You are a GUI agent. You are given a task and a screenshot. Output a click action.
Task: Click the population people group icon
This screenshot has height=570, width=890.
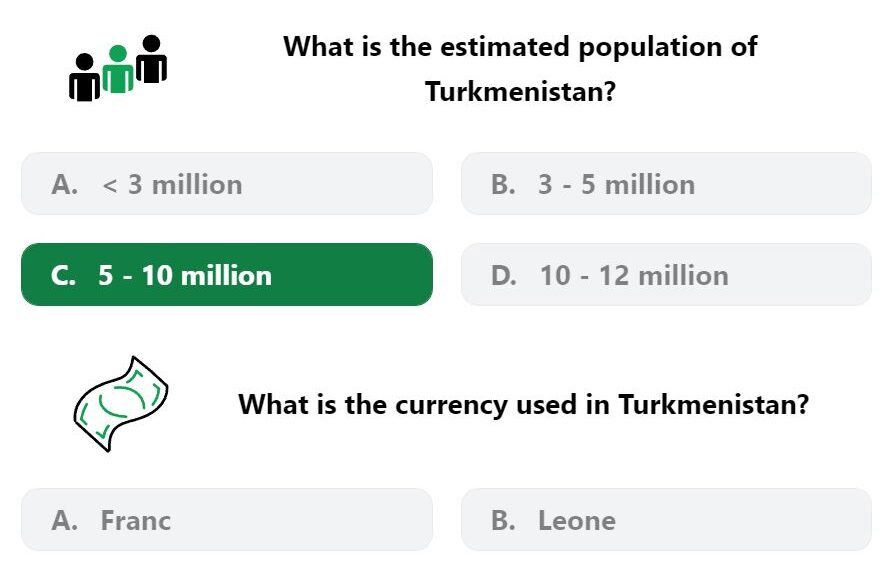coord(118,68)
